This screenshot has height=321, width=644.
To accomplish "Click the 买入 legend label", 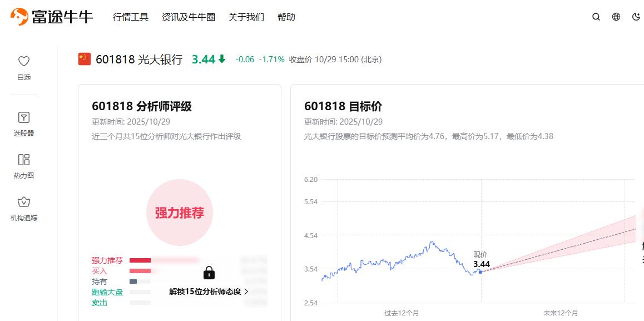I will pyautogui.click(x=100, y=271).
